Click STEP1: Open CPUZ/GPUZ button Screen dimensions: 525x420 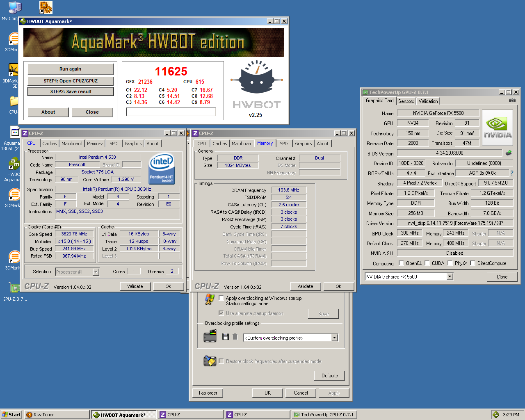pyautogui.click(x=71, y=81)
